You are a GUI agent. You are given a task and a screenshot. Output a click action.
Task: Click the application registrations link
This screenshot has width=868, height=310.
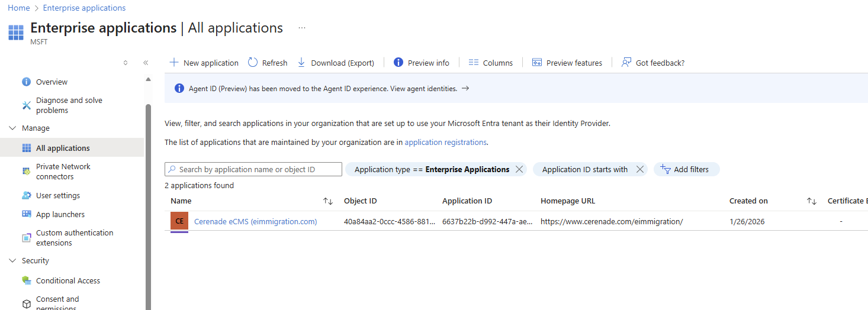click(445, 142)
